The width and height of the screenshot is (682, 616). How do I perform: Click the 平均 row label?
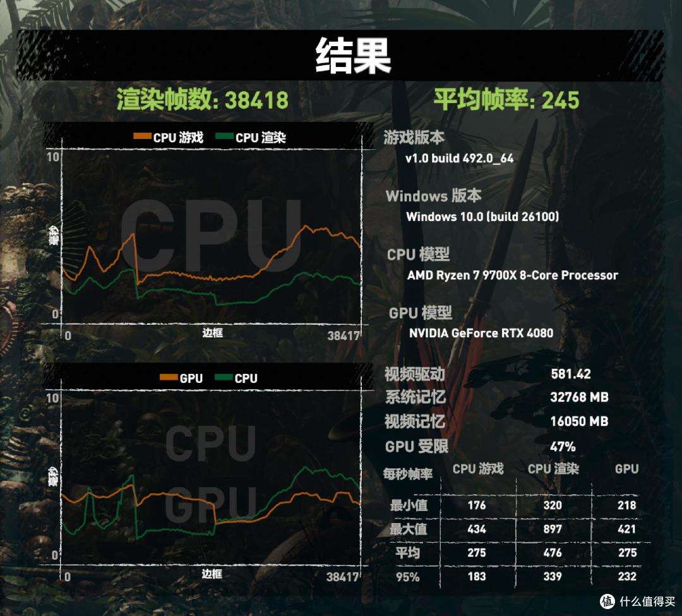[407, 553]
